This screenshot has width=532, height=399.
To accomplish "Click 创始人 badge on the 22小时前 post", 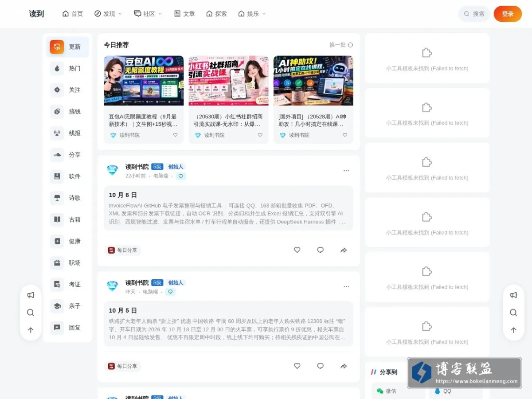I will 176,167.
